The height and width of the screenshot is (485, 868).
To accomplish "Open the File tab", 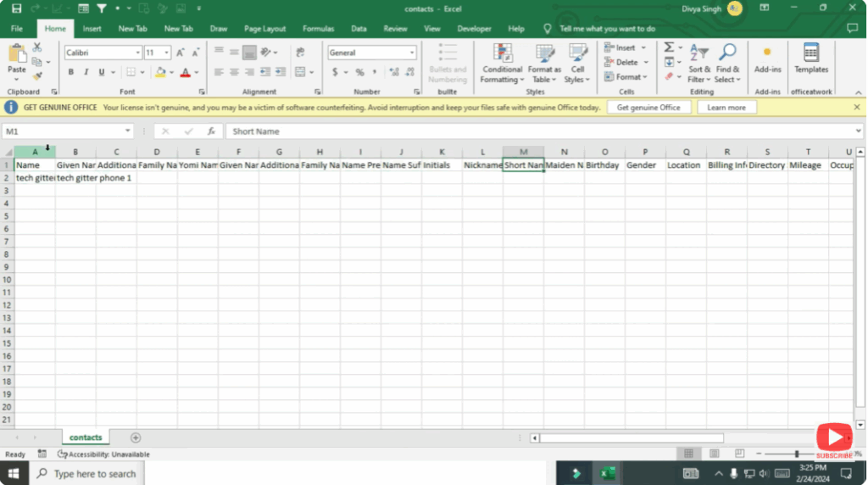I will [x=17, y=28].
